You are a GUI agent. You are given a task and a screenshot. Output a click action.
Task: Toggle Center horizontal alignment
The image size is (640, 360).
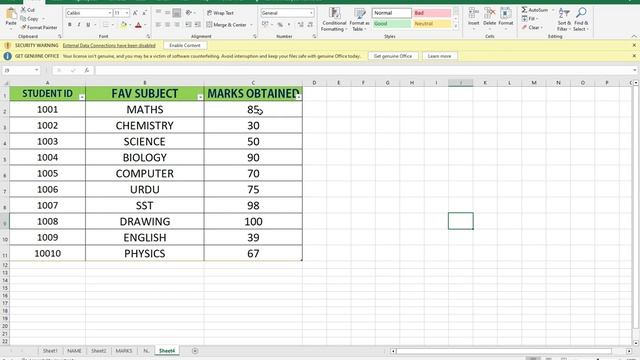[167, 25]
